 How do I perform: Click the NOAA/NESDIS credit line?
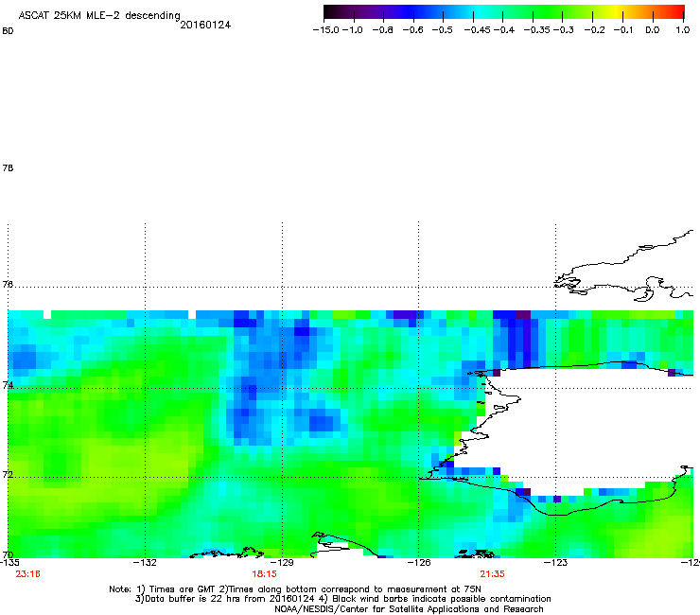tap(409, 609)
